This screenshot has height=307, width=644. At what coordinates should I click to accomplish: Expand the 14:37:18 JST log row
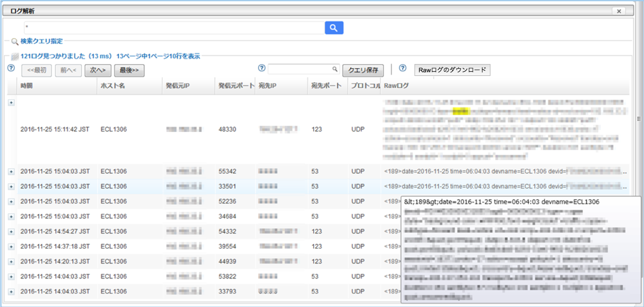pyautogui.click(x=11, y=247)
